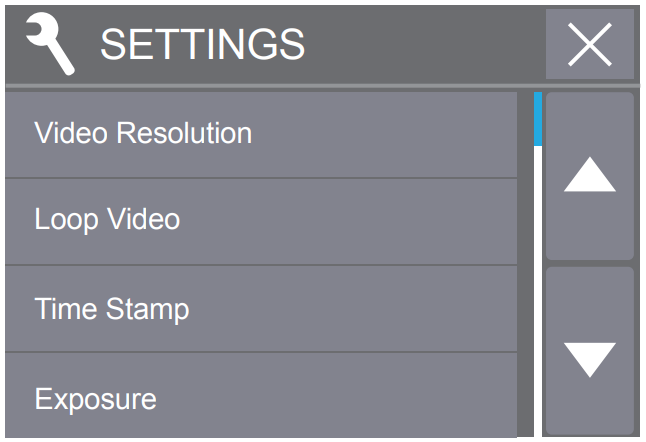Open the Video Resolution setting
The height and width of the screenshot is (442, 646).
pos(261,134)
